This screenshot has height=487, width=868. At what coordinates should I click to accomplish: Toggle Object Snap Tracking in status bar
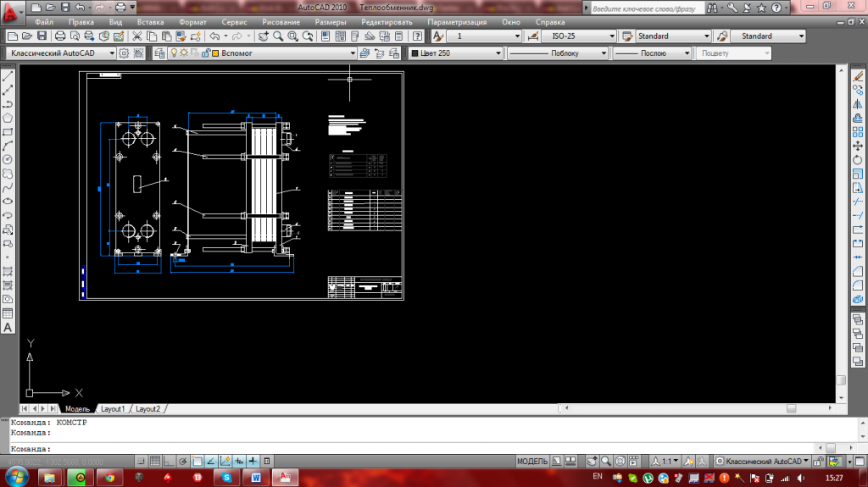tap(211, 461)
